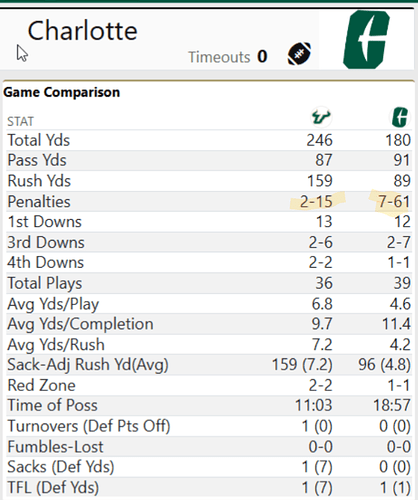Click the Time of Poss value 18:57

coord(392,405)
